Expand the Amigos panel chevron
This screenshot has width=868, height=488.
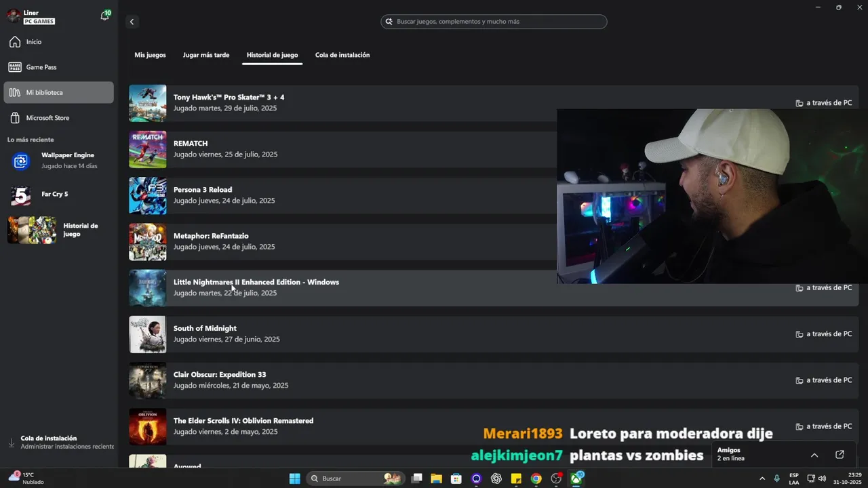814,455
